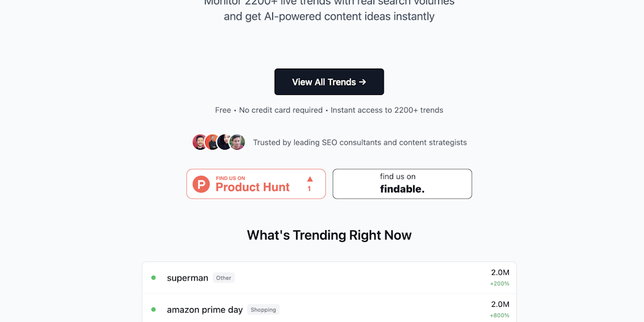Screen dimensions: 644x322
Task: Click the green dot beside amazon prime day
Action: (153, 309)
